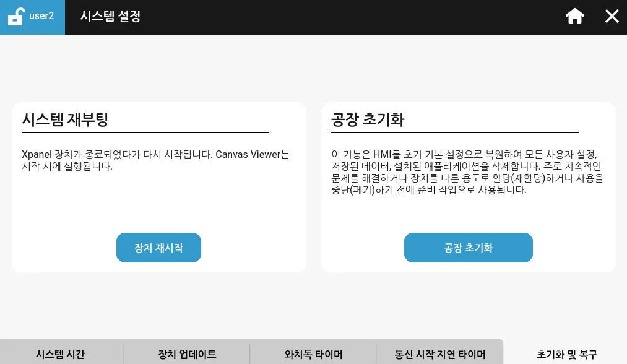Go to 통신 시작 지연 타이머 tab
The image size is (627, 364).
click(x=439, y=355)
